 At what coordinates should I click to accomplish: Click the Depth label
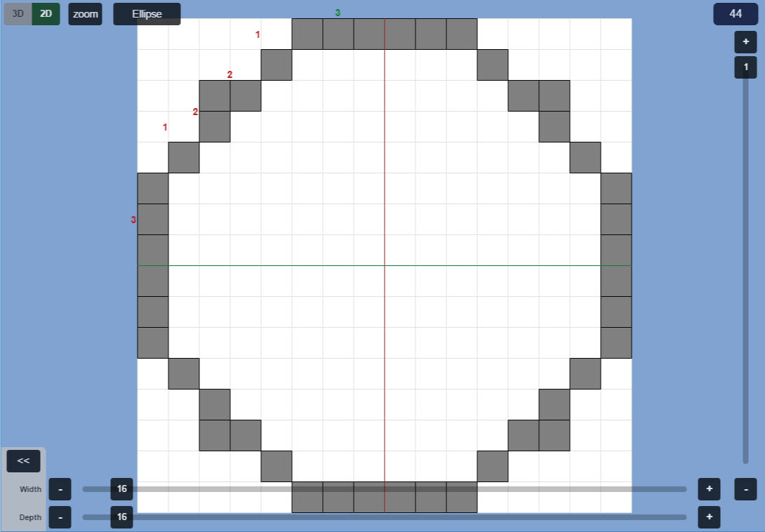[30, 517]
